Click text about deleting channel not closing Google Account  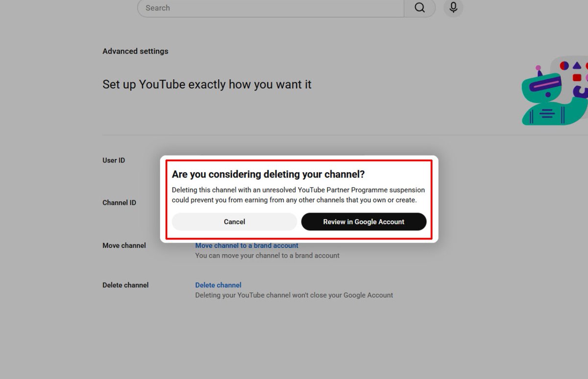tap(294, 295)
